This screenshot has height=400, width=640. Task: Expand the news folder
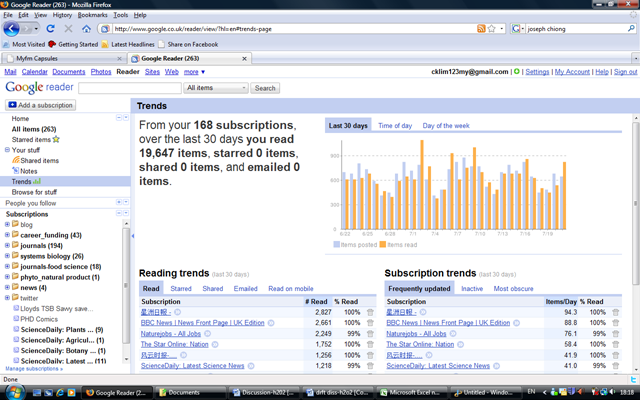pyautogui.click(x=7, y=287)
